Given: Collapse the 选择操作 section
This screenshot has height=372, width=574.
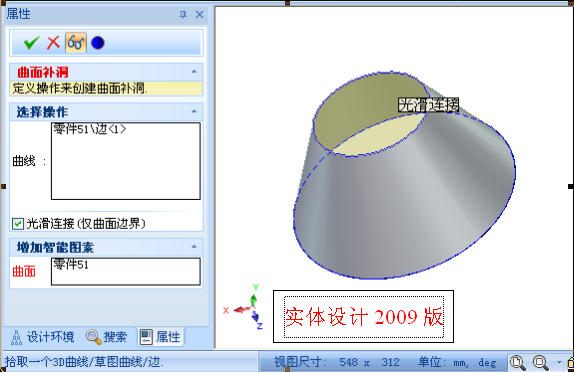Looking at the screenshot, I should pyautogui.click(x=194, y=111).
